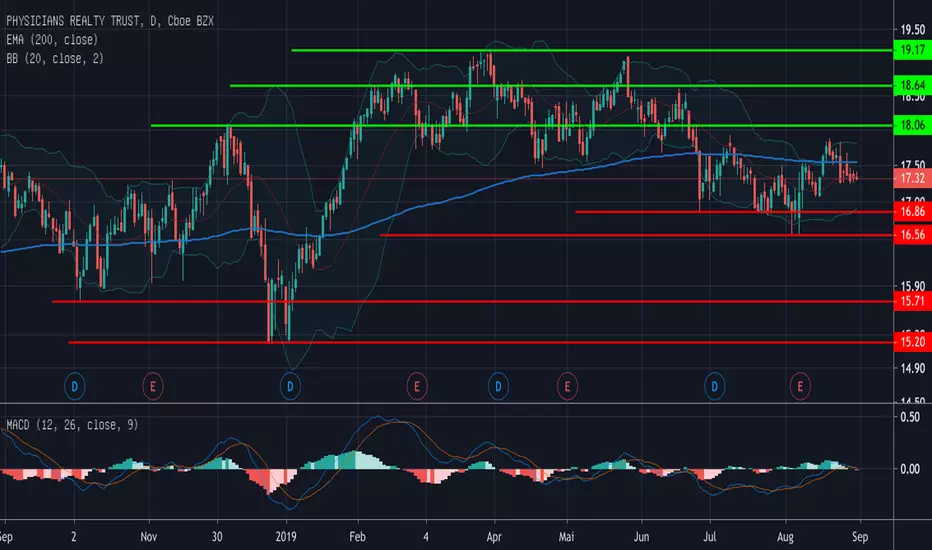
Task: Click the dividend marker near 2019
Action: point(290,386)
